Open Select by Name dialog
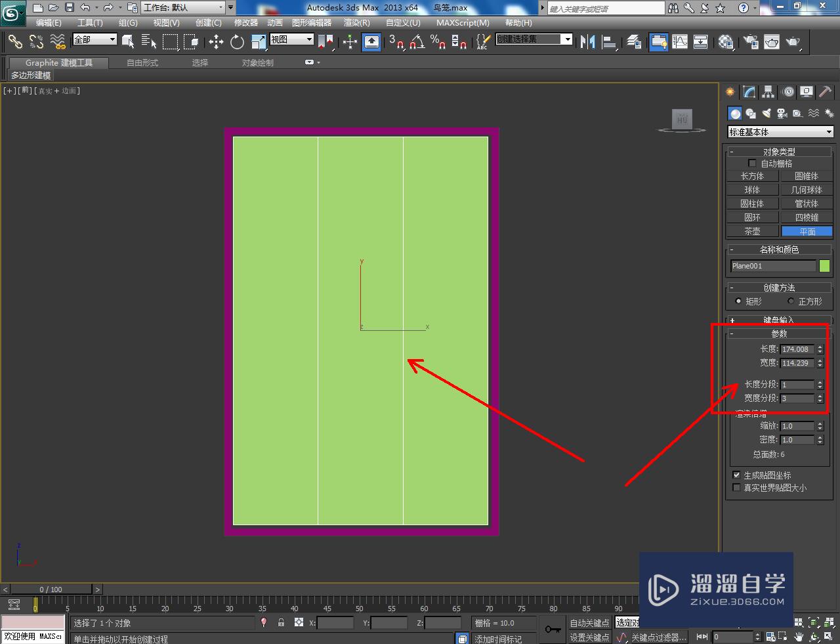The height and width of the screenshot is (644, 840). [149, 42]
